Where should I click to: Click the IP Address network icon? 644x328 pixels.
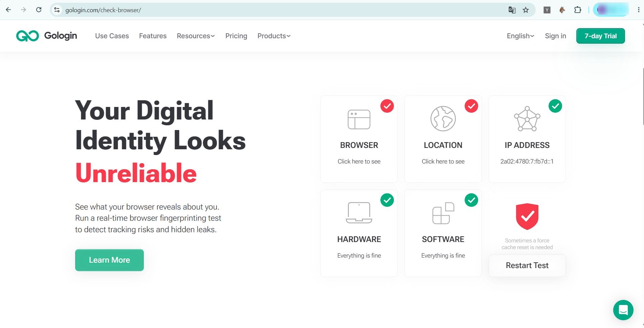[527, 119]
